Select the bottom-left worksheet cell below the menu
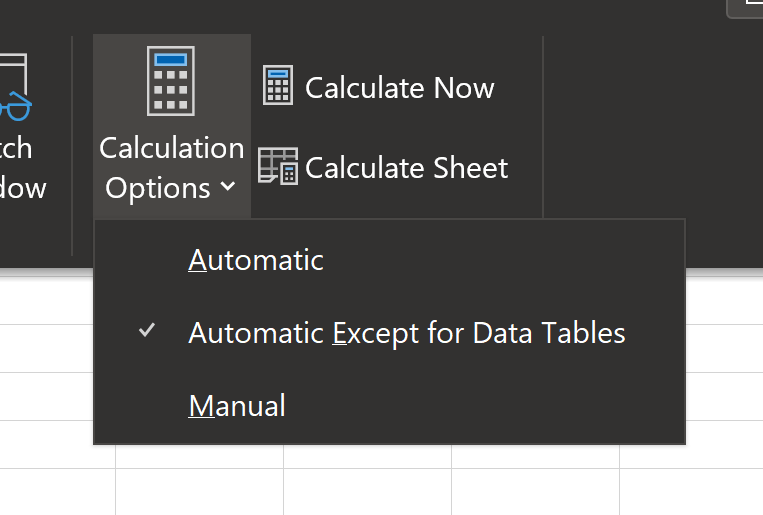The image size is (763, 515). click(x=56, y=492)
